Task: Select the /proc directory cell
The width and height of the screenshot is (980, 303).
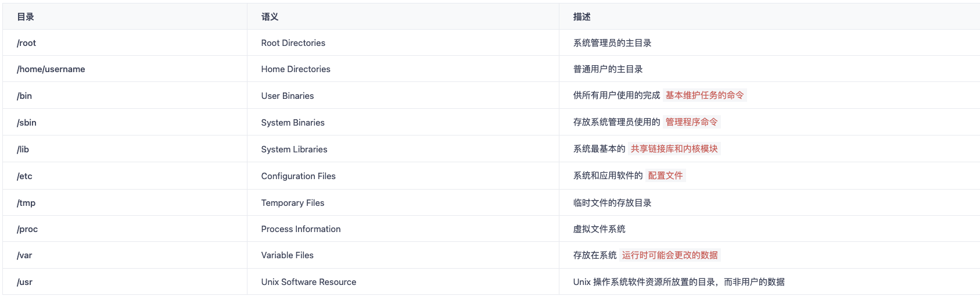Action: [27, 229]
